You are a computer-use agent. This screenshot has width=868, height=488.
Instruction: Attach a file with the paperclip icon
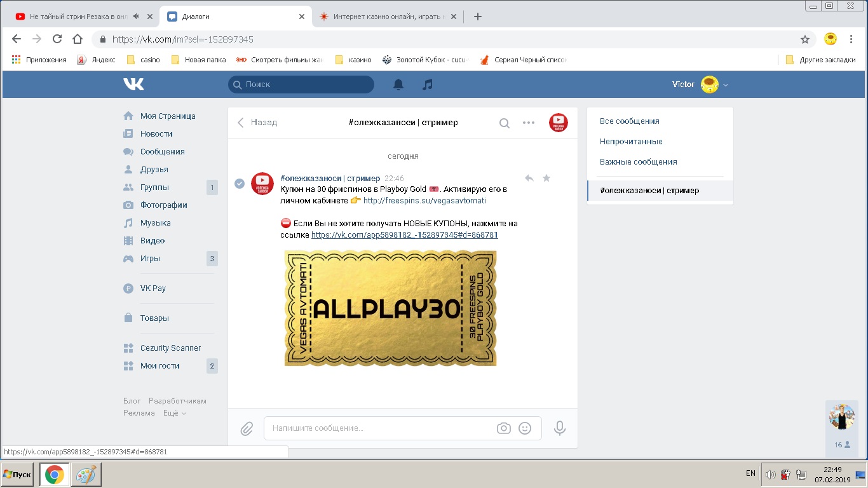click(247, 429)
